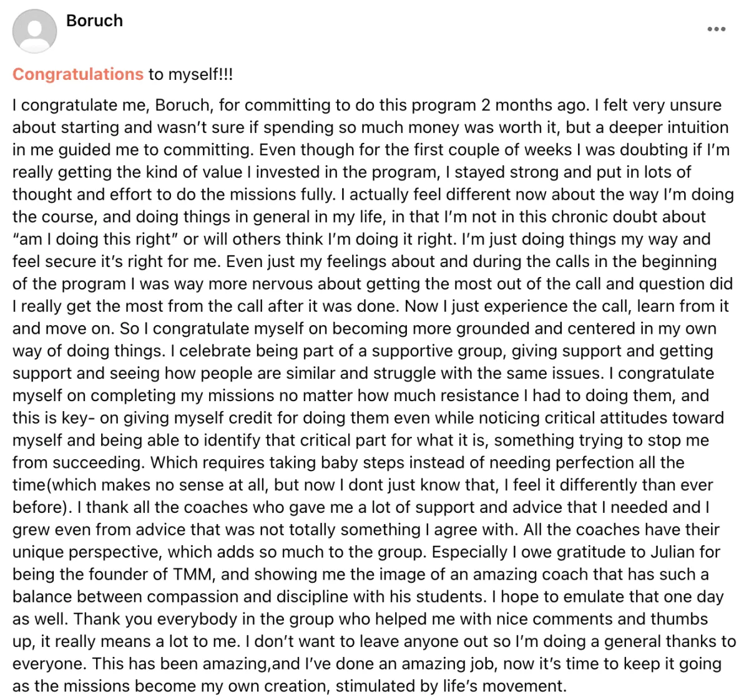The image size is (749, 700).
Task: Click the 'to myself!!!' title text
Action: click(190, 74)
